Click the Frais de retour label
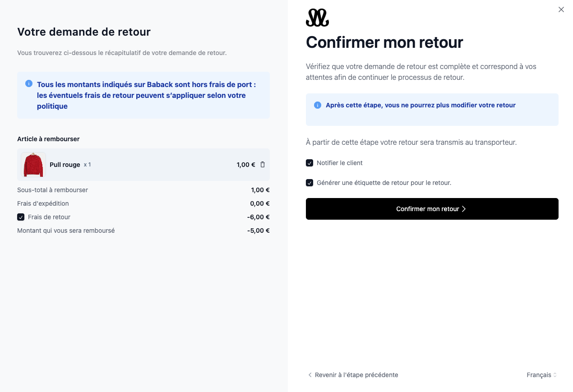 point(49,217)
